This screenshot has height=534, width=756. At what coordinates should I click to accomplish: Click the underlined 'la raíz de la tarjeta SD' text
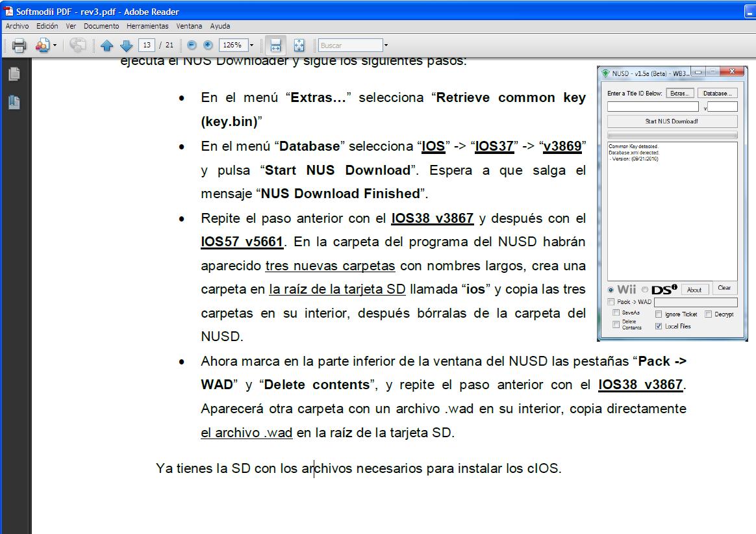(x=337, y=290)
